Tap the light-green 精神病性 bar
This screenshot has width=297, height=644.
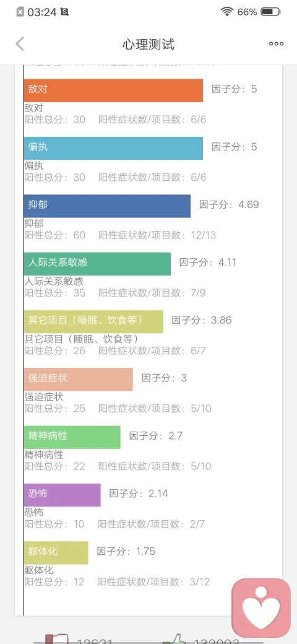coord(72,437)
